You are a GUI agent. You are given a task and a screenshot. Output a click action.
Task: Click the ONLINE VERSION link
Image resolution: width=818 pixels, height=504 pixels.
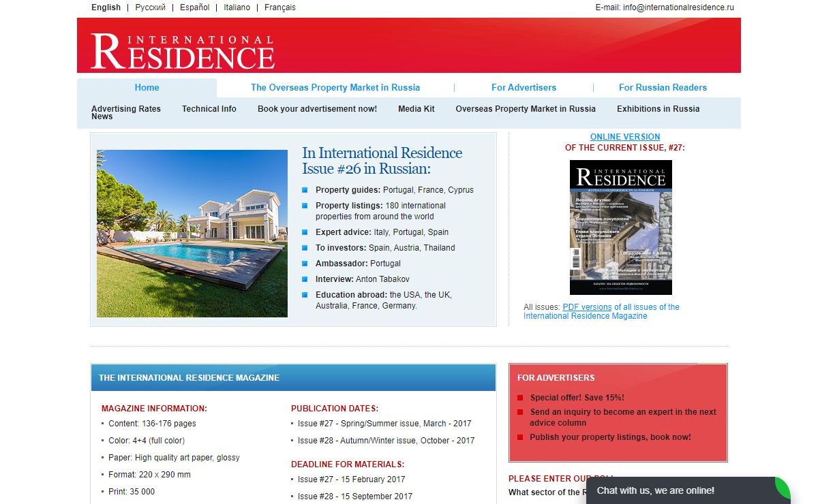tap(625, 137)
